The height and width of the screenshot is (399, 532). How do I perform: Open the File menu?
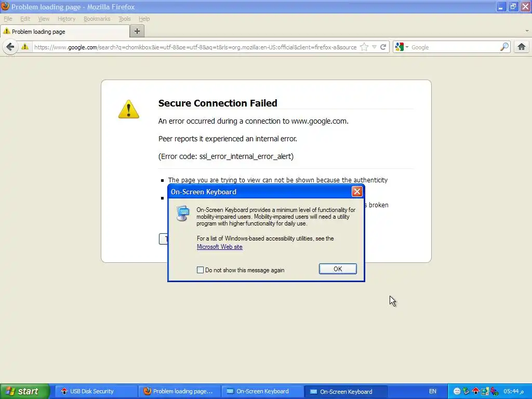(x=8, y=19)
